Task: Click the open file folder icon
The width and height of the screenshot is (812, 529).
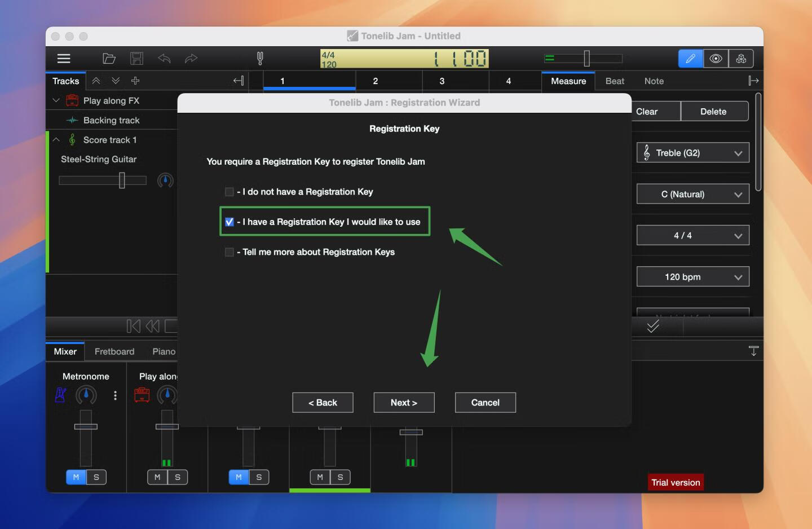Action: coord(109,58)
